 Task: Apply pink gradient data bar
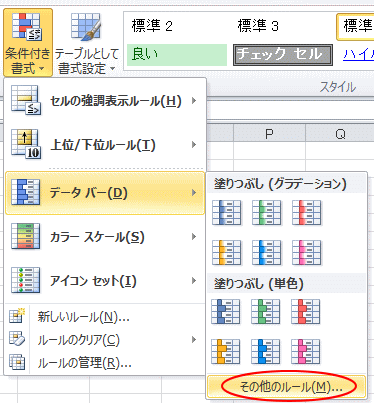click(x=307, y=252)
